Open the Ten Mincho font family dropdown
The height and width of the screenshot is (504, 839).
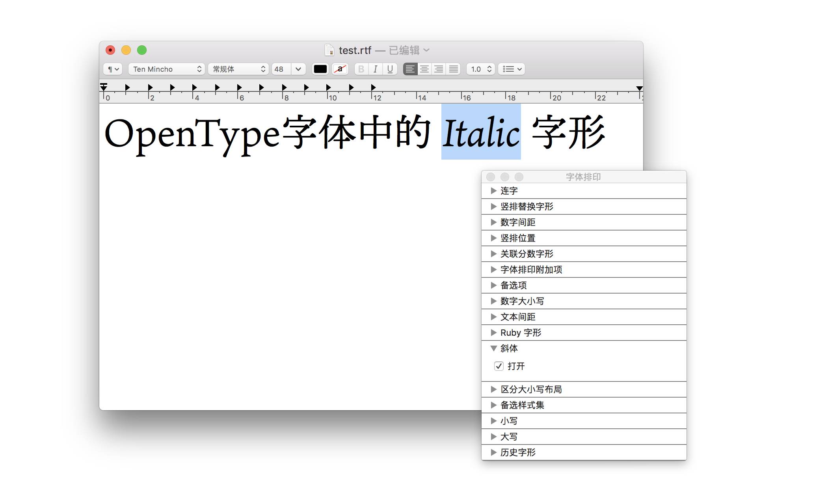pos(166,69)
